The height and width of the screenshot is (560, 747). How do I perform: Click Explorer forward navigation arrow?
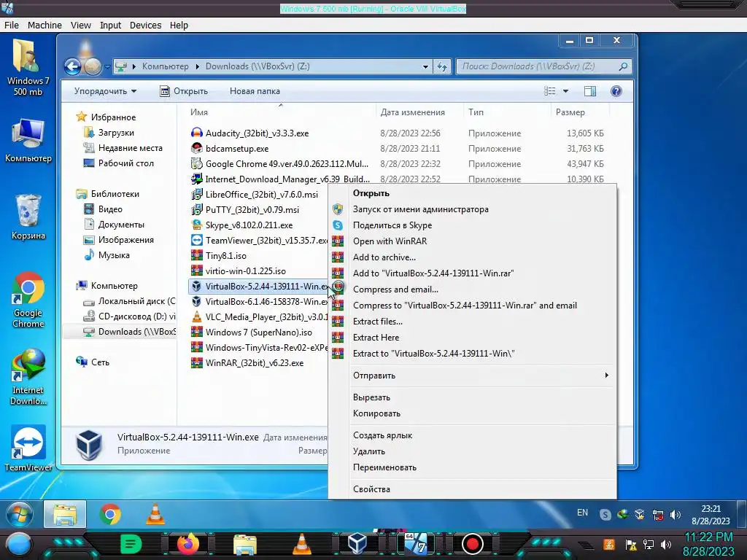[93, 66]
